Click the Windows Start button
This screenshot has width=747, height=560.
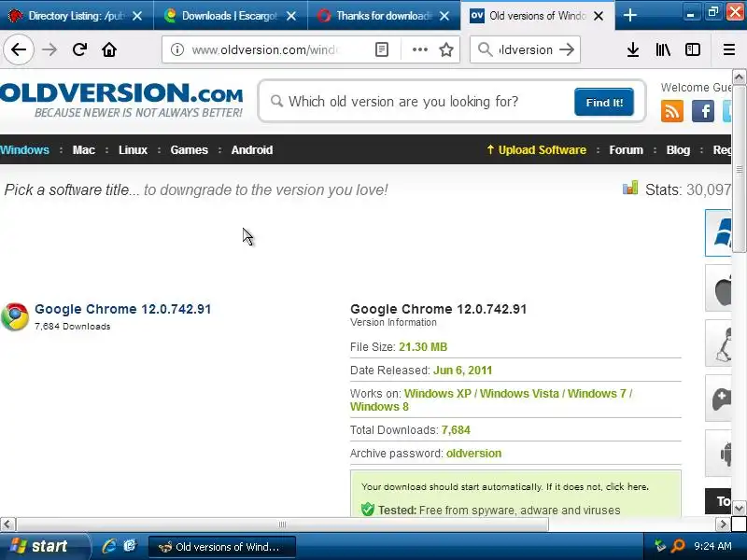click(x=44, y=546)
